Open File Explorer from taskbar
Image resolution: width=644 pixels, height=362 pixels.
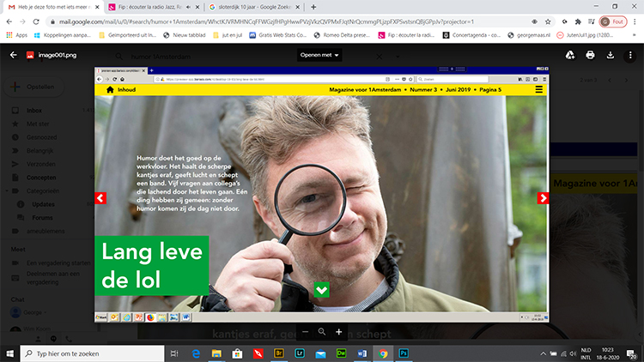[216, 353]
